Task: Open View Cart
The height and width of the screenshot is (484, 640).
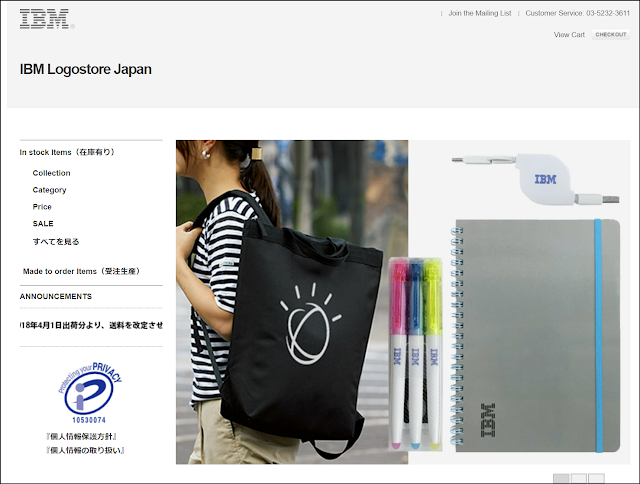Action: [569, 35]
